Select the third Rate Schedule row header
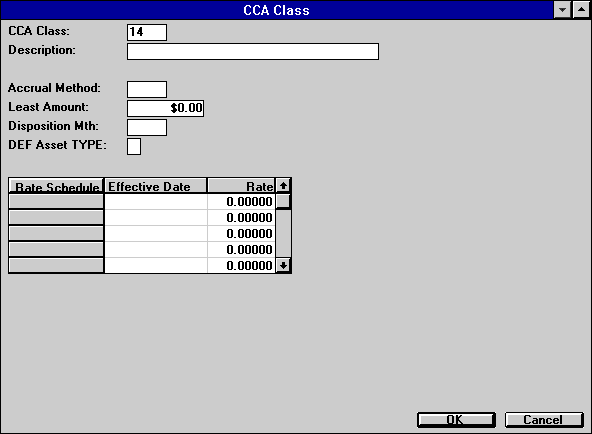This screenshot has width=592, height=434. point(56,233)
